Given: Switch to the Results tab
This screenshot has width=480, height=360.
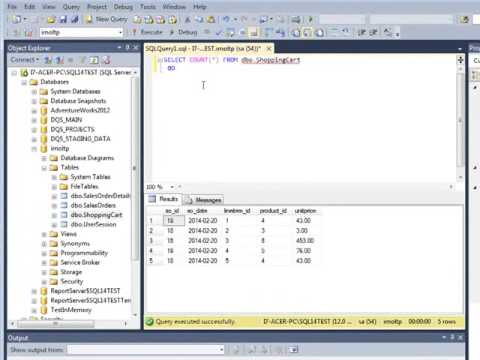Looking at the screenshot, I should coord(164,199).
